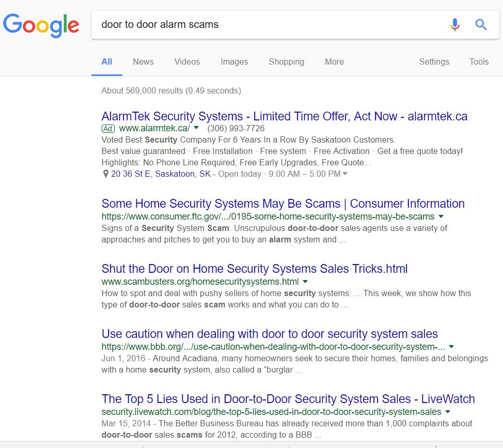Image resolution: width=503 pixels, height=448 pixels.
Task: Switch to the News tab
Action: point(143,61)
